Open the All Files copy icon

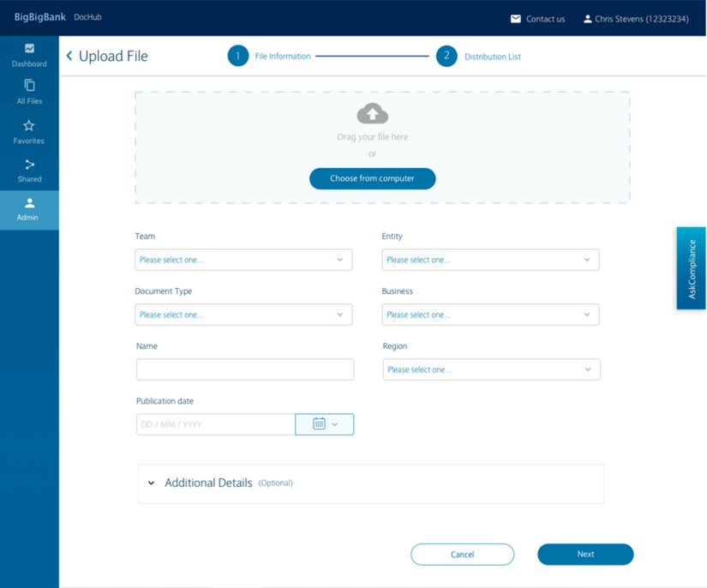tap(29, 85)
